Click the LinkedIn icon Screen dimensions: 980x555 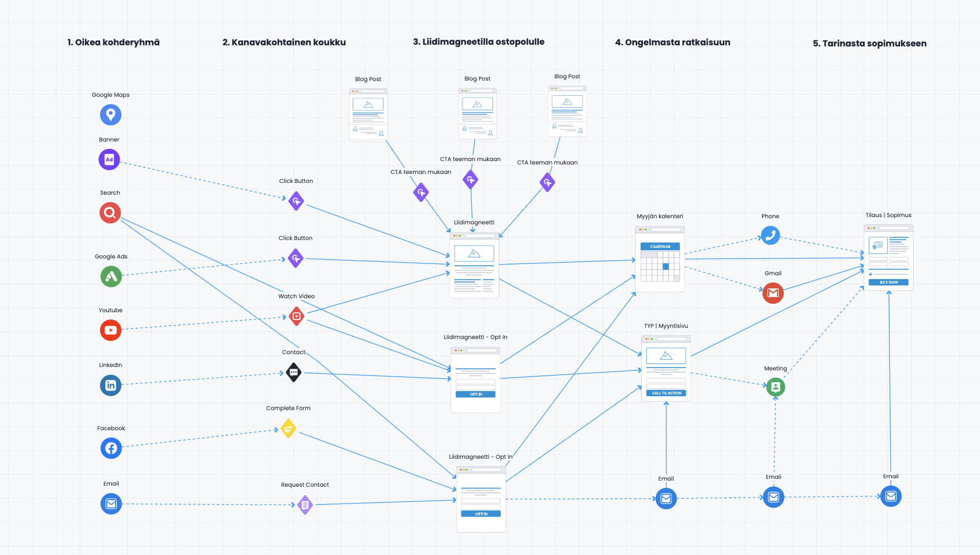coord(111,385)
